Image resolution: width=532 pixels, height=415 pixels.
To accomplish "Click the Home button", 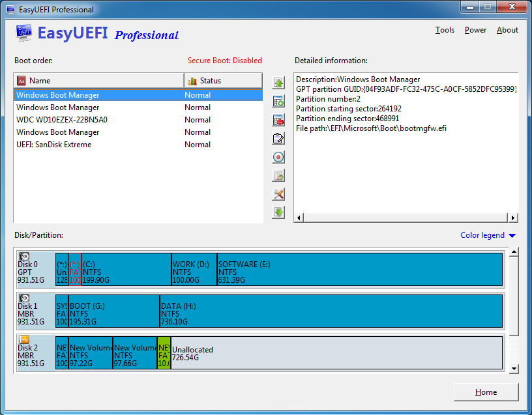I will click(486, 392).
